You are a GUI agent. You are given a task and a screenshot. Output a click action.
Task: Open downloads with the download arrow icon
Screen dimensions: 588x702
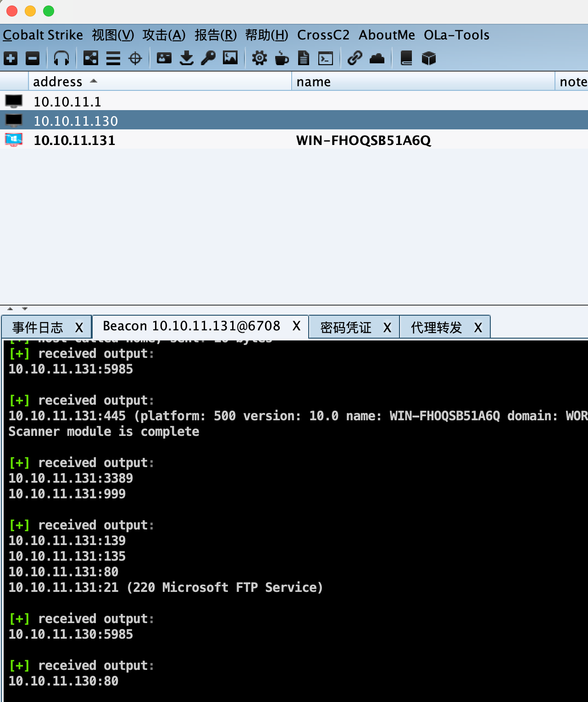point(186,58)
